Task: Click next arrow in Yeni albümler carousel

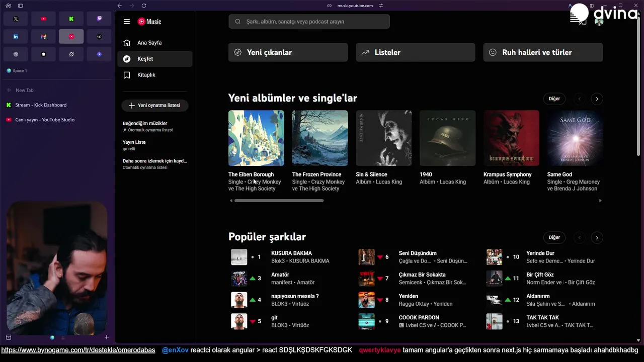Action: [597, 99]
